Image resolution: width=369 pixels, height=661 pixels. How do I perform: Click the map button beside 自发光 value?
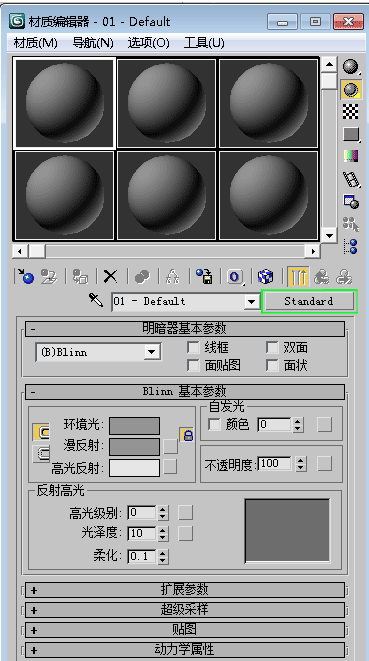click(325, 425)
